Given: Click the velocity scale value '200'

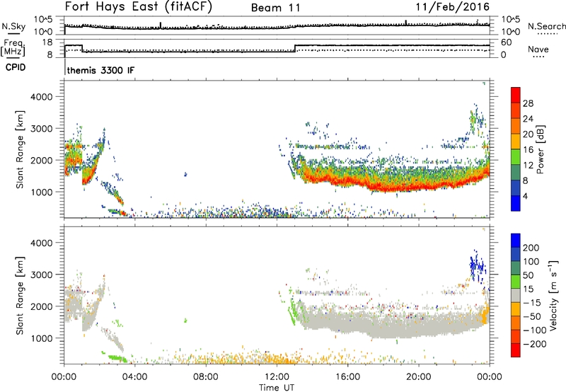Looking at the screenshot, I should point(531,248).
